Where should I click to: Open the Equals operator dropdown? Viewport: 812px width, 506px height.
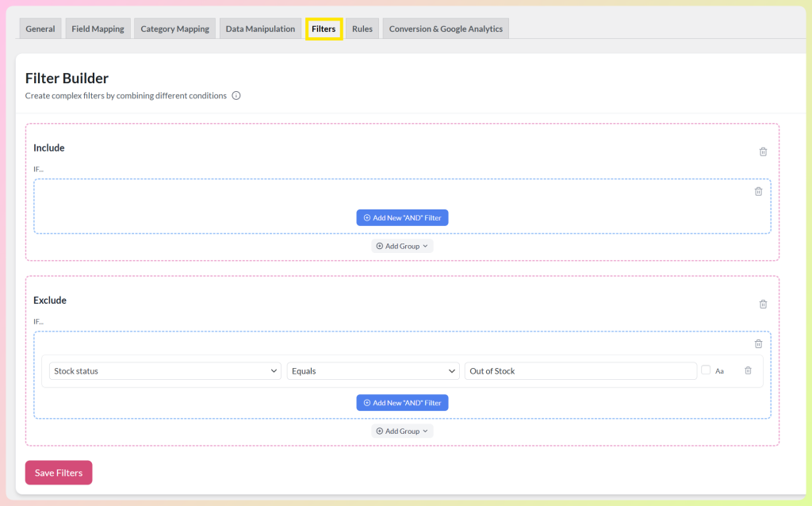(x=373, y=370)
